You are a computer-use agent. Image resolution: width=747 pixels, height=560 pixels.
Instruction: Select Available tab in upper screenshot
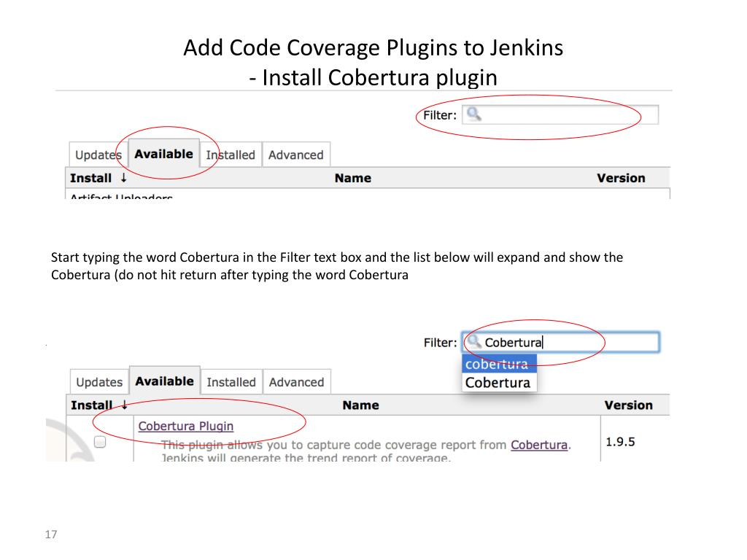coord(164,154)
